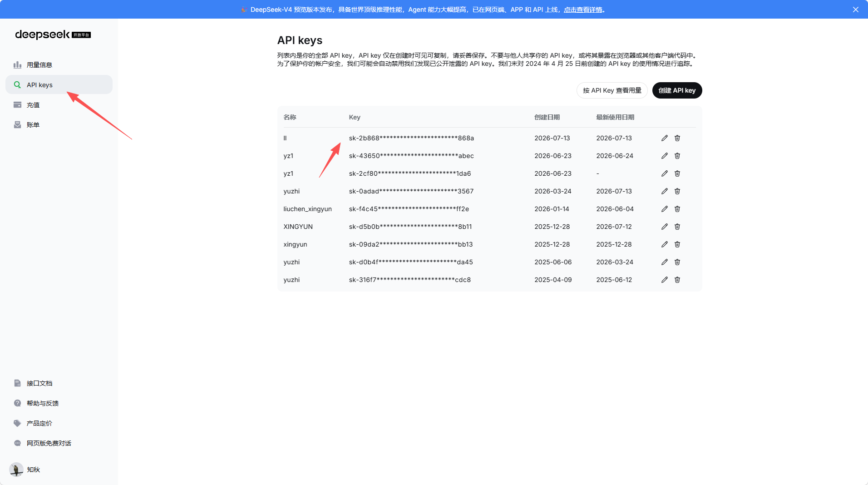Edit the key named ll ending 868a
868x485 pixels.
(x=665, y=138)
